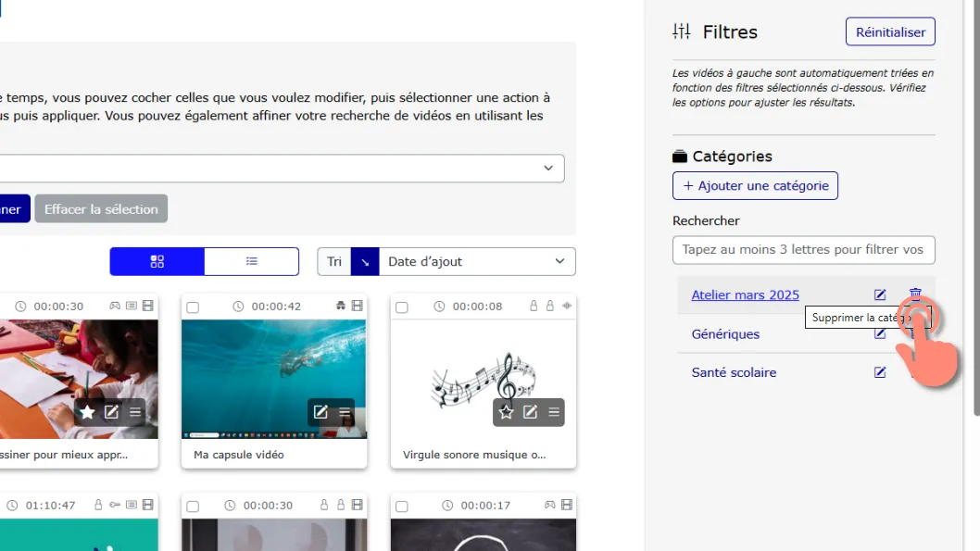Toggle the sort direction arrow
The width and height of the screenshot is (980, 551).
[365, 261]
